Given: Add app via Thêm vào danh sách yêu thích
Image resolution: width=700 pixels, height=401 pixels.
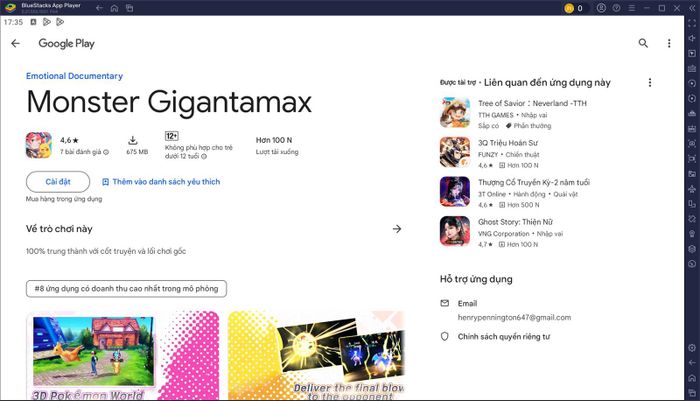Looking at the screenshot, I should coord(161,182).
